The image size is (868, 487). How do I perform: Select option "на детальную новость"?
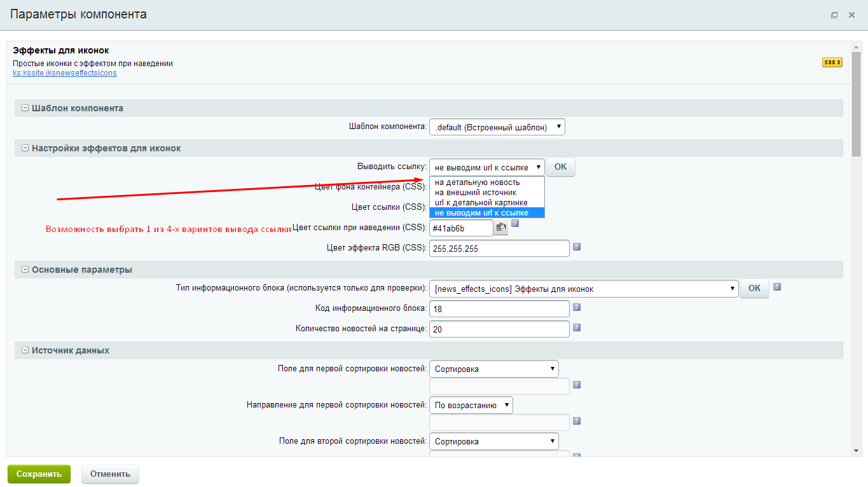click(477, 182)
